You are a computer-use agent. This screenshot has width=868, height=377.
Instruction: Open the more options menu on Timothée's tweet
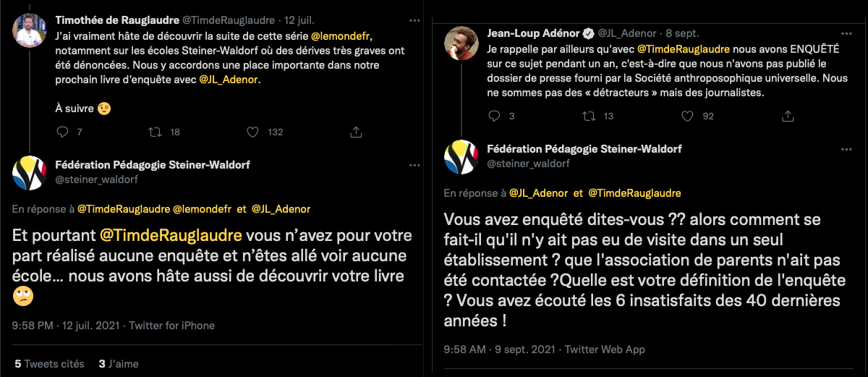[413, 20]
